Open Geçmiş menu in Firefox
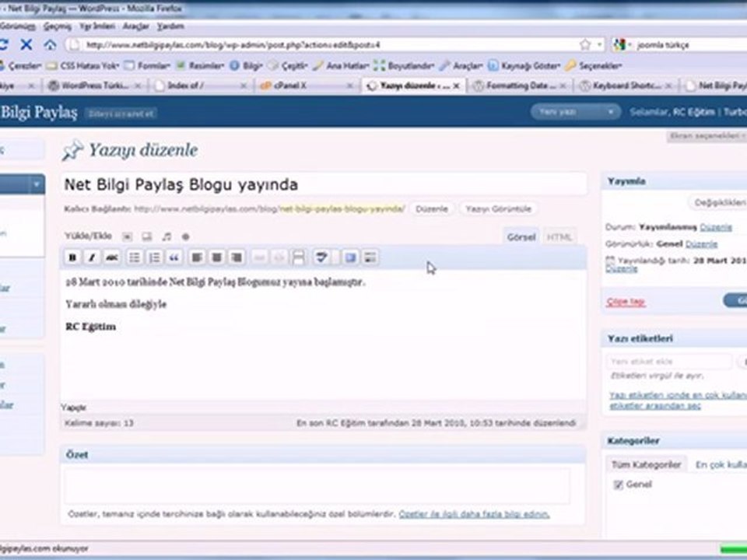The image size is (747, 560). (x=57, y=26)
